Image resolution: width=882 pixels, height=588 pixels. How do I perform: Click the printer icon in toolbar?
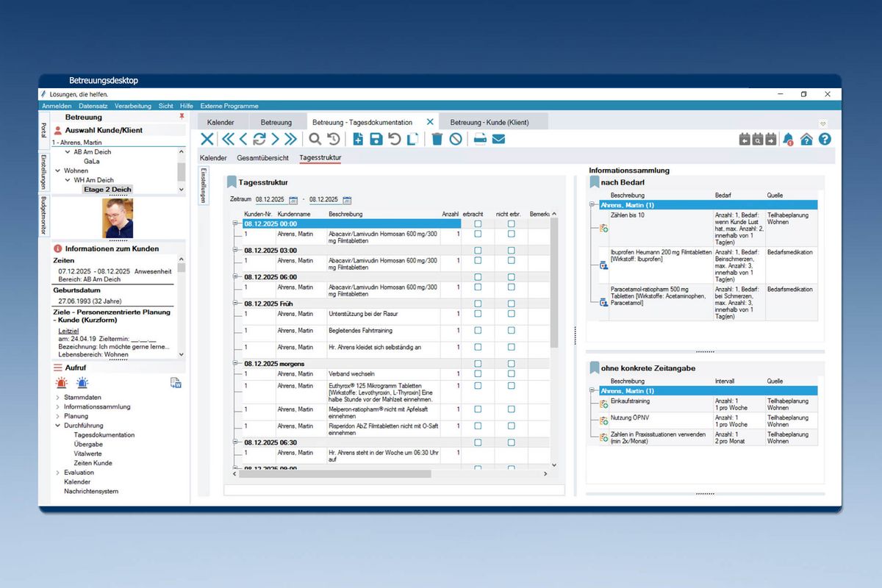480,139
